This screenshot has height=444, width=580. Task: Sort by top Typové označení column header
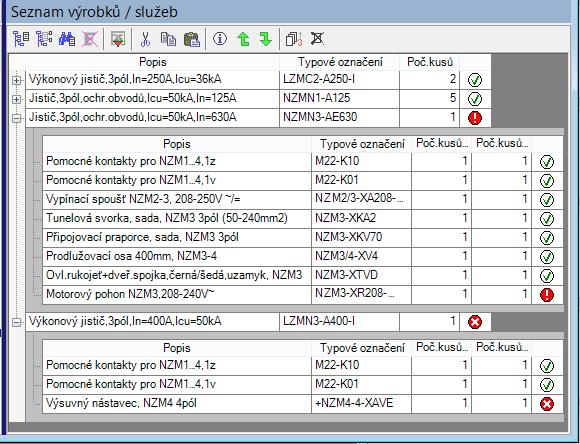pyautogui.click(x=340, y=62)
